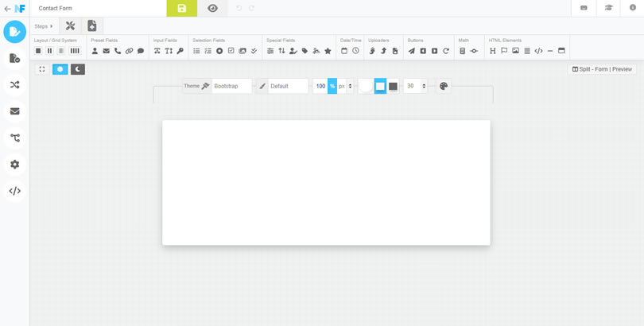Screen dimensions: 644x326
Task: Click the blank white form canvas
Action: click(326, 183)
